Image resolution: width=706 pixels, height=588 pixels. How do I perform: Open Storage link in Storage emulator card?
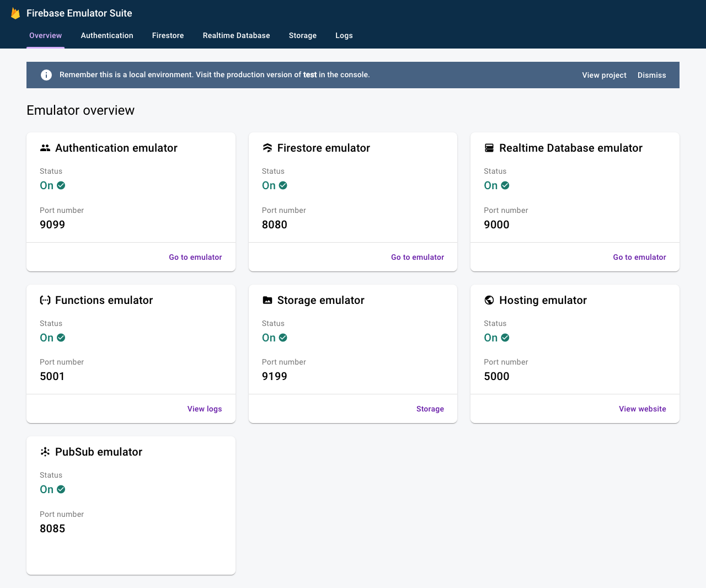[x=430, y=409]
